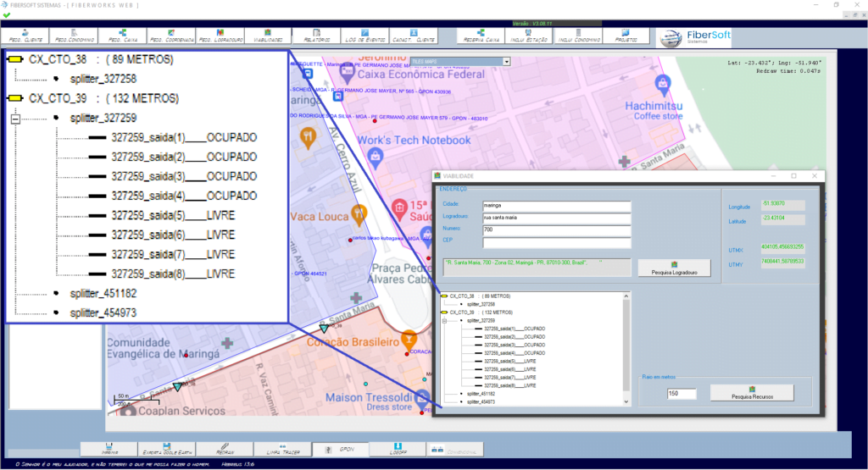The width and height of the screenshot is (868, 470).
Task: Click the Pesquisa Recursos button
Action: tap(752, 393)
